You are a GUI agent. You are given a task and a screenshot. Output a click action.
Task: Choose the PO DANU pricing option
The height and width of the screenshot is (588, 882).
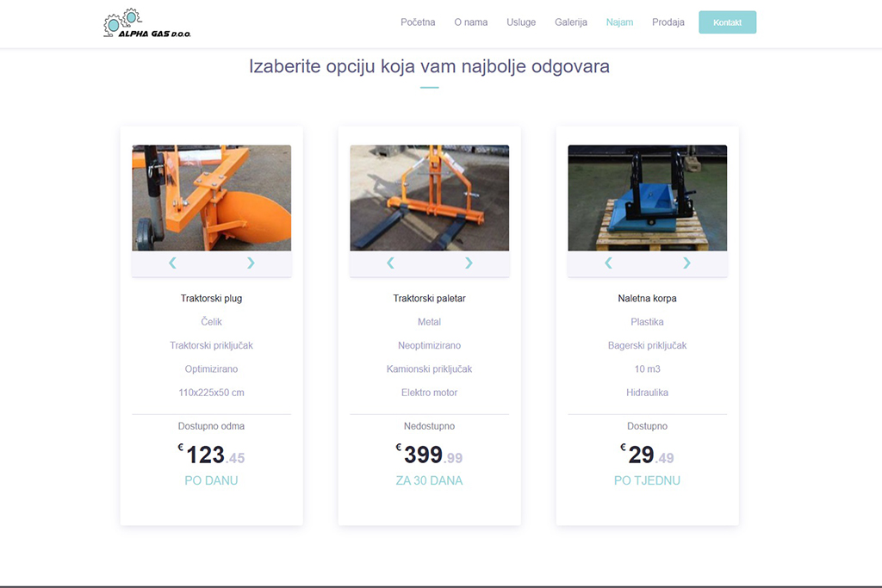click(212, 480)
